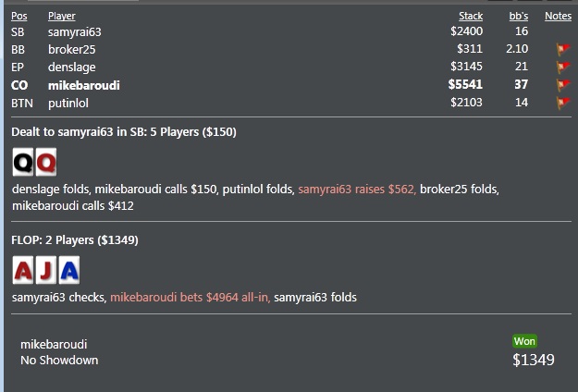Open note flag for denslage
Image resolution: width=578 pixels, height=392 pixels.
(x=563, y=67)
